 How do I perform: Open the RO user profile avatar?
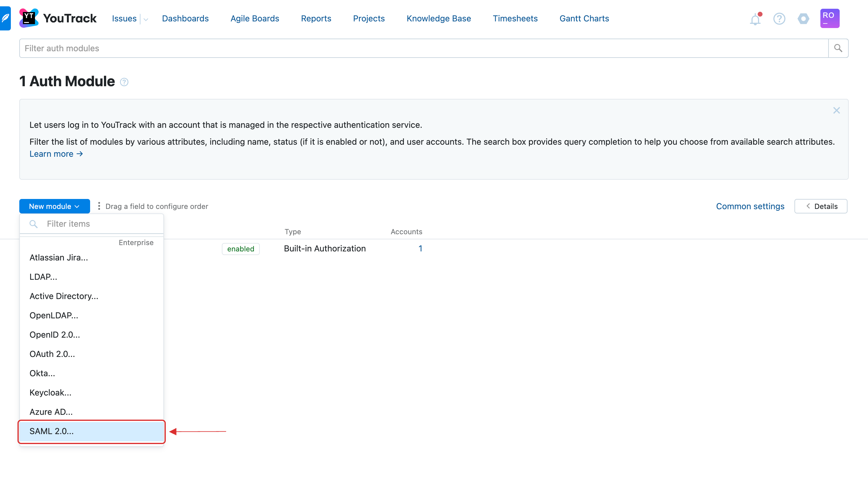pyautogui.click(x=830, y=18)
